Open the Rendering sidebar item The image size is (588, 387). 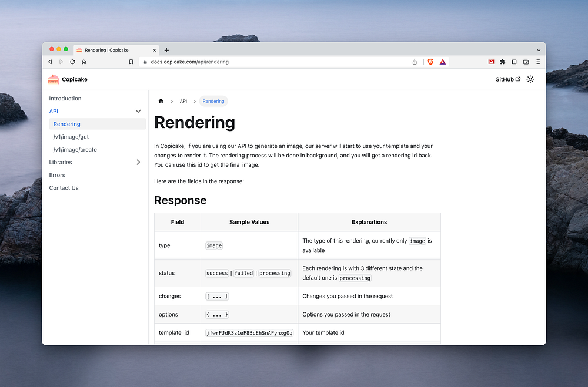click(x=98, y=124)
